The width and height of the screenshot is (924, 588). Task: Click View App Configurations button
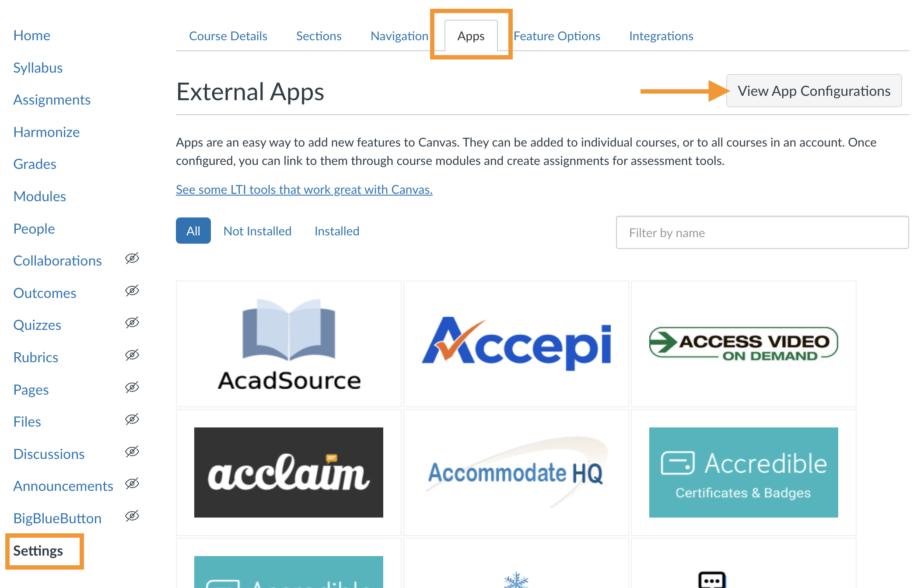click(814, 91)
